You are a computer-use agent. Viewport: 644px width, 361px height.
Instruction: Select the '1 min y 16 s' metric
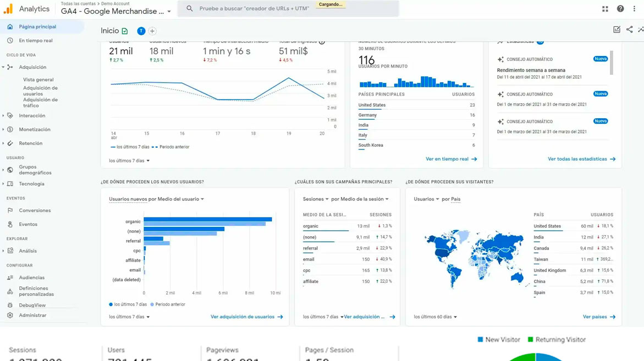227,52
